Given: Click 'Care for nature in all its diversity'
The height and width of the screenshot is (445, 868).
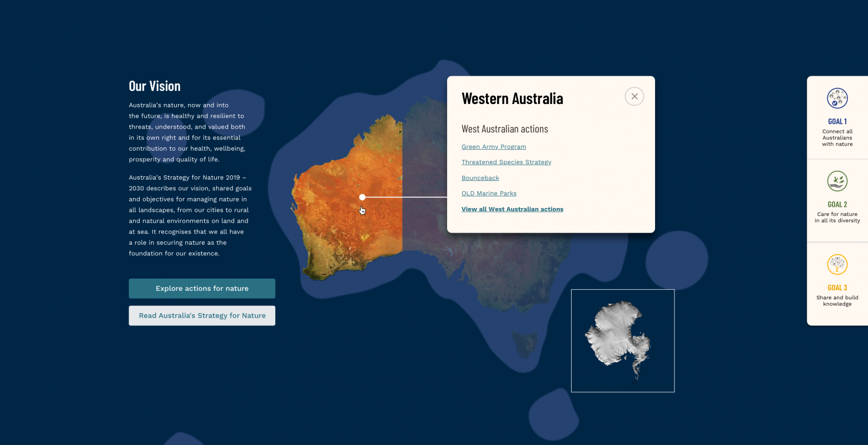Looking at the screenshot, I should click(837, 217).
